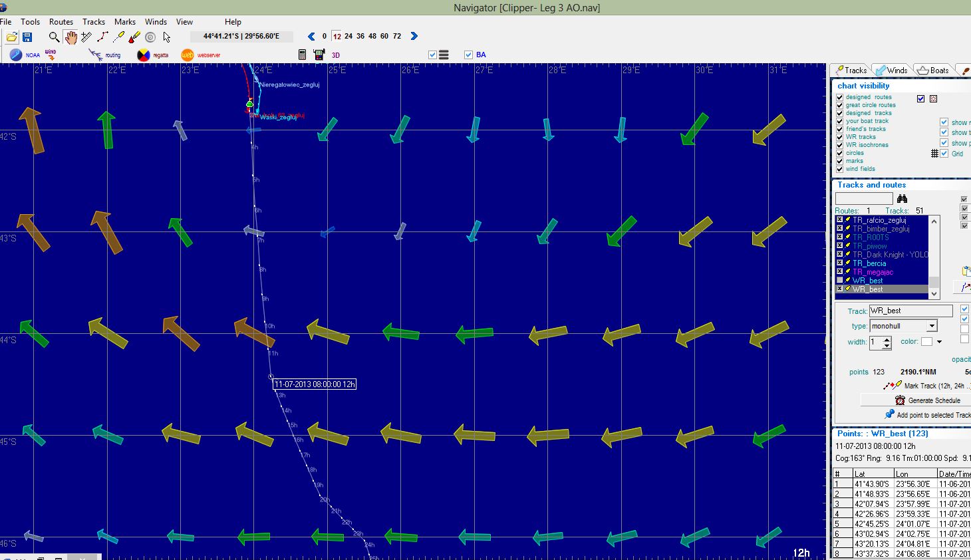Screen dimensions: 971x560
Task: Open the Tools menu
Action: click(30, 22)
